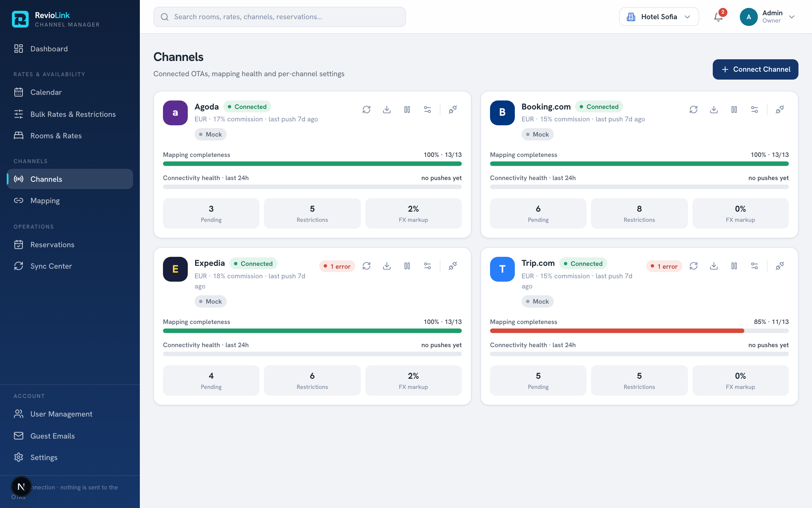The height and width of the screenshot is (508, 812).
Task: Click Trip.com's 0% FX markup tile
Action: tap(741, 380)
